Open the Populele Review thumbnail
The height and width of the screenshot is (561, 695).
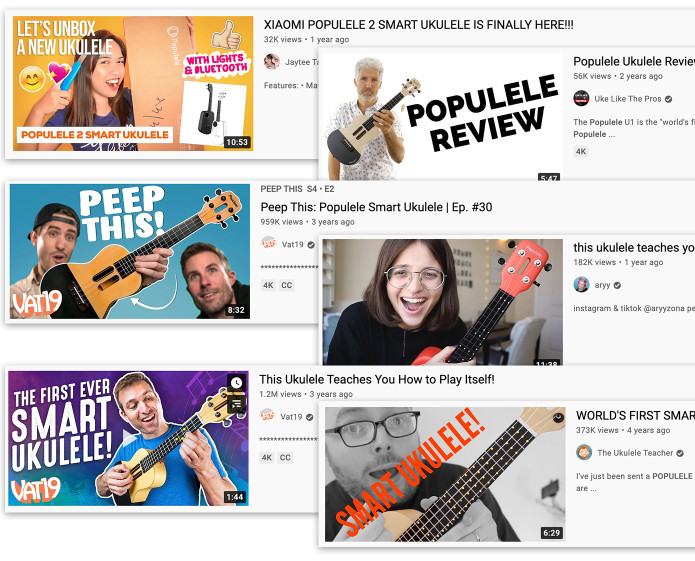[x=441, y=116]
